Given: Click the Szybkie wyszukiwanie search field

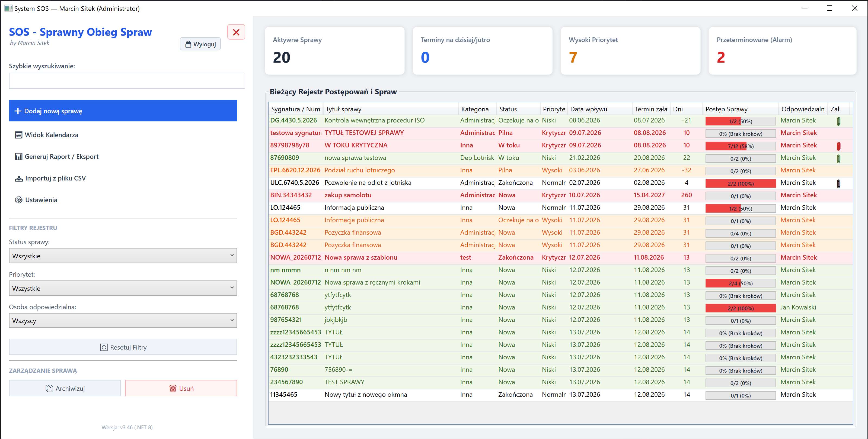Looking at the screenshot, I should [127, 81].
